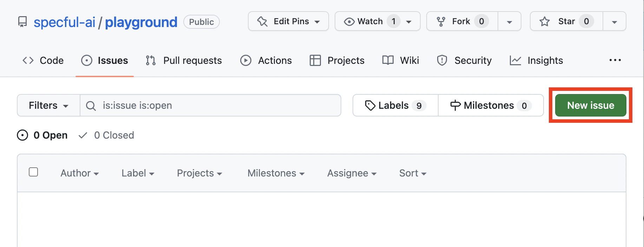Click the search magnifier icon
Image resolution: width=644 pixels, height=247 pixels.
[x=91, y=106]
